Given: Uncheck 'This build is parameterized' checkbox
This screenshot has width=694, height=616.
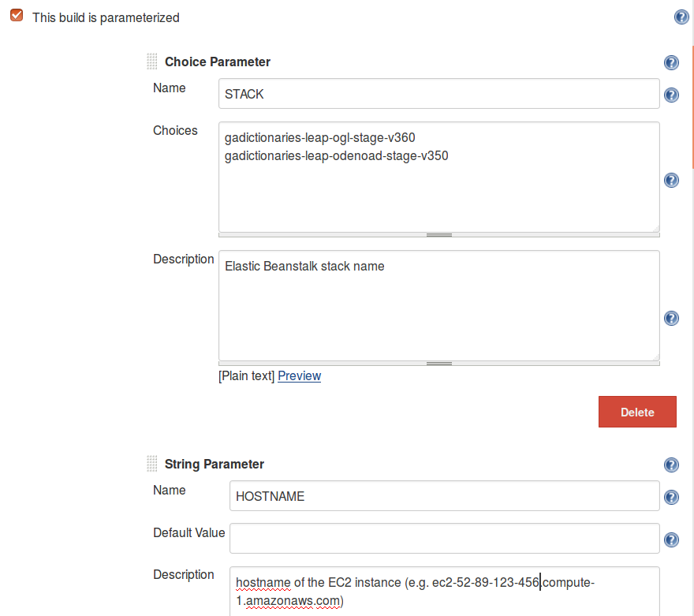Looking at the screenshot, I should pos(17,17).
